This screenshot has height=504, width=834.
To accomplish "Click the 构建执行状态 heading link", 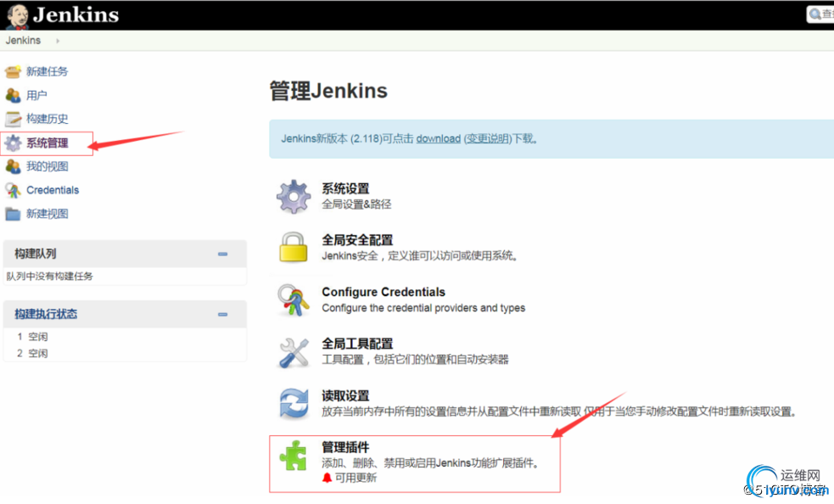I will click(x=46, y=314).
